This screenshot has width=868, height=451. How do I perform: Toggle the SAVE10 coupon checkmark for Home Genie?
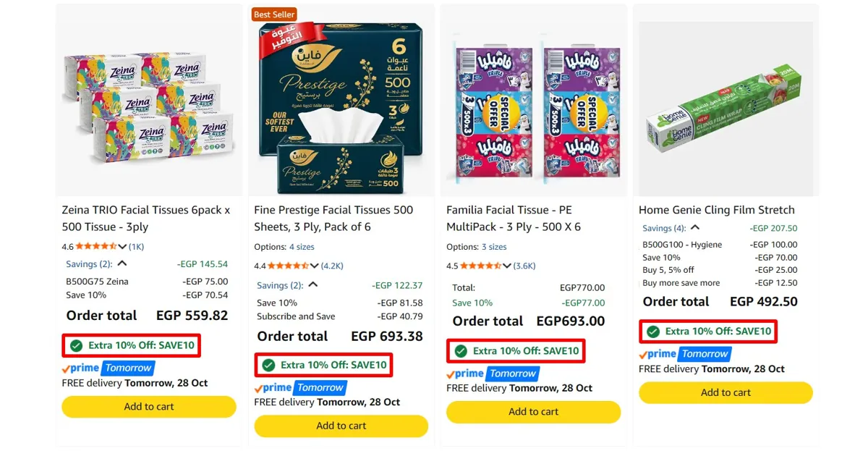click(653, 332)
